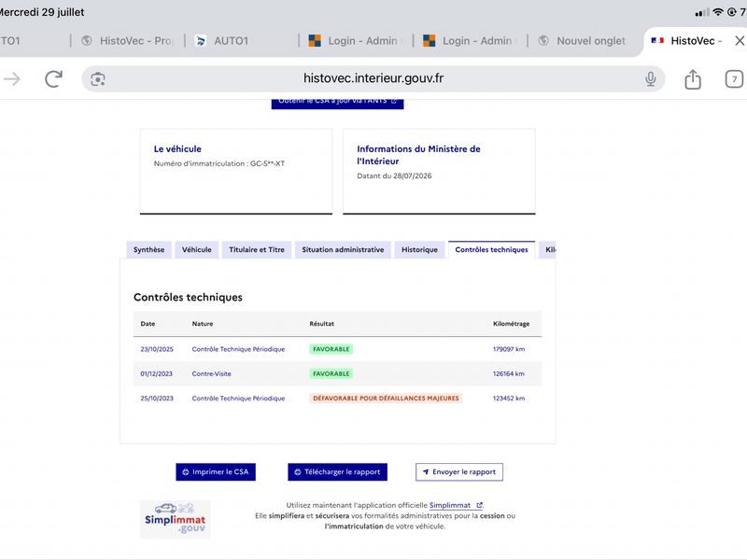Viewport: 747px width, 560px height.
Task: Open the Situation administrative tab
Action: [343, 249]
